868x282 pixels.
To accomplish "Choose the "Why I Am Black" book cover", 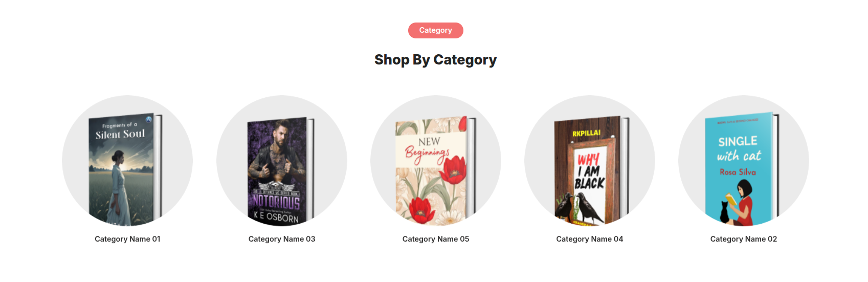I will (589, 170).
